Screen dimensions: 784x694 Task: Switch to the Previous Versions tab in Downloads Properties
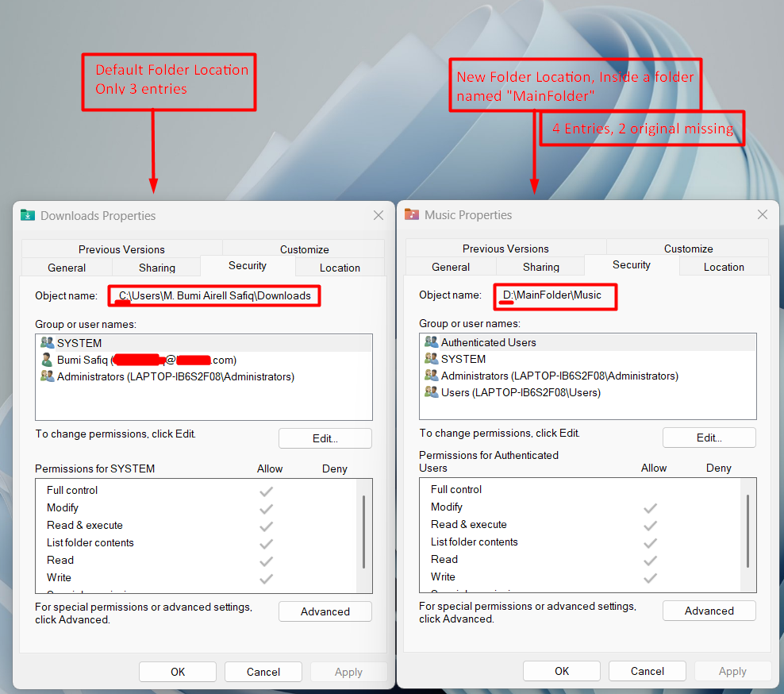click(x=121, y=249)
